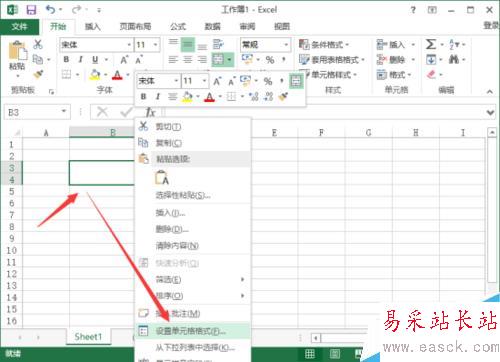The image size is (500, 362).
Task: Click the mini toolbar red font color A
Action: click(209, 97)
